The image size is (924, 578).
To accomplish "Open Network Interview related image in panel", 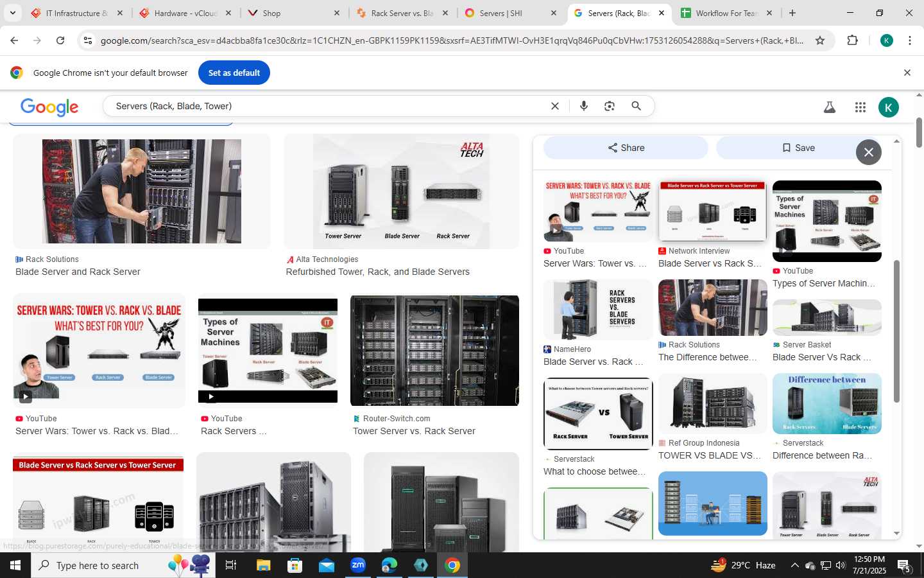I will click(712, 211).
